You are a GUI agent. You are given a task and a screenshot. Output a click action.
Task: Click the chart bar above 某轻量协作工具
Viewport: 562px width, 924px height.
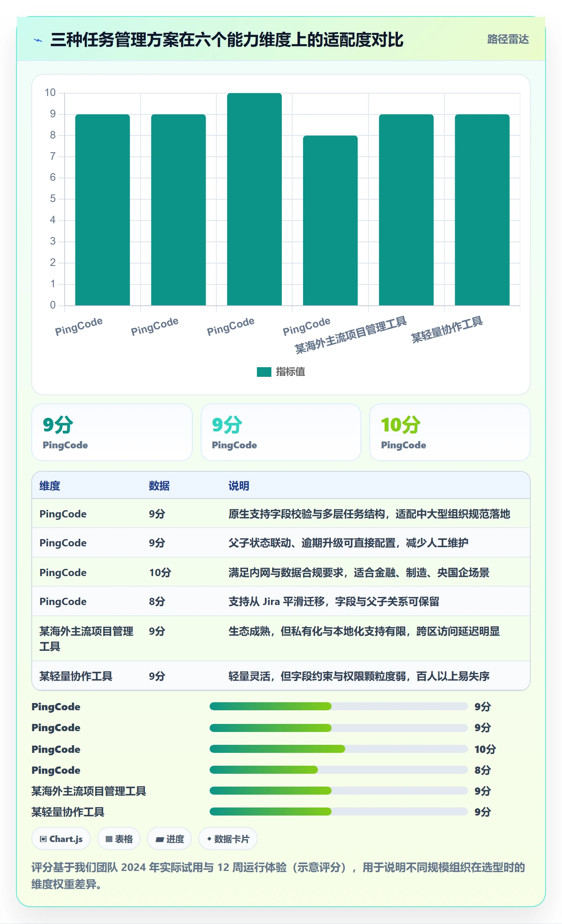coord(482,210)
